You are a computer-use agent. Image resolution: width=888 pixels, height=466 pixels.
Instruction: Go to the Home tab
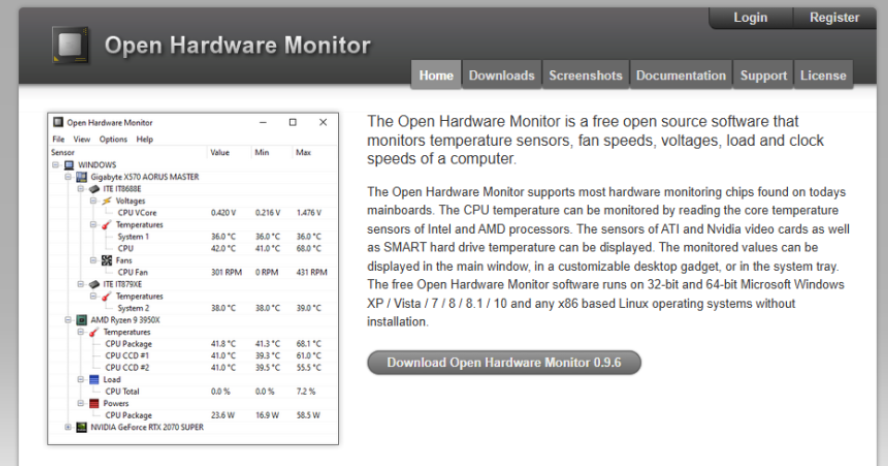[x=436, y=75]
